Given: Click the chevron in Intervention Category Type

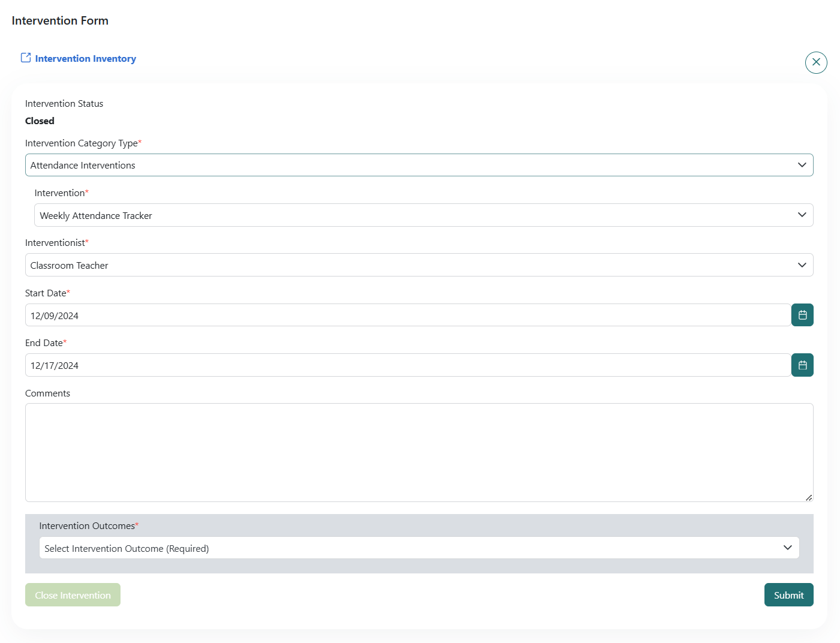Looking at the screenshot, I should coord(802,165).
